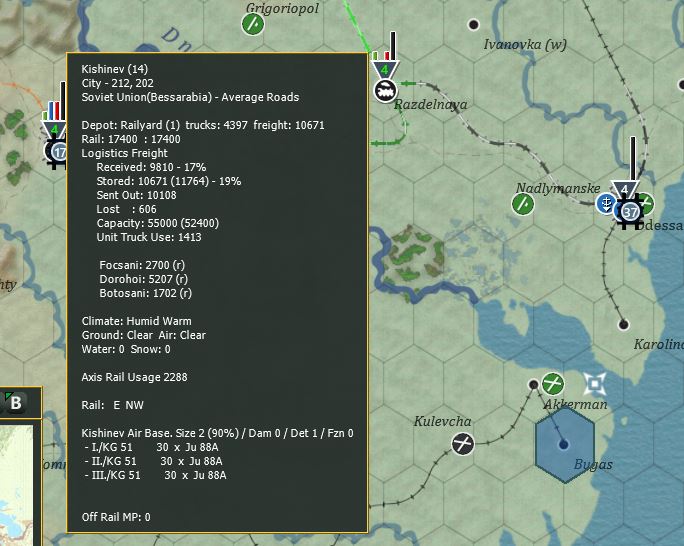Select the 'Botosani: 1702 (r)' entry
The width and height of the screenshot is (684, 546).
146,293
